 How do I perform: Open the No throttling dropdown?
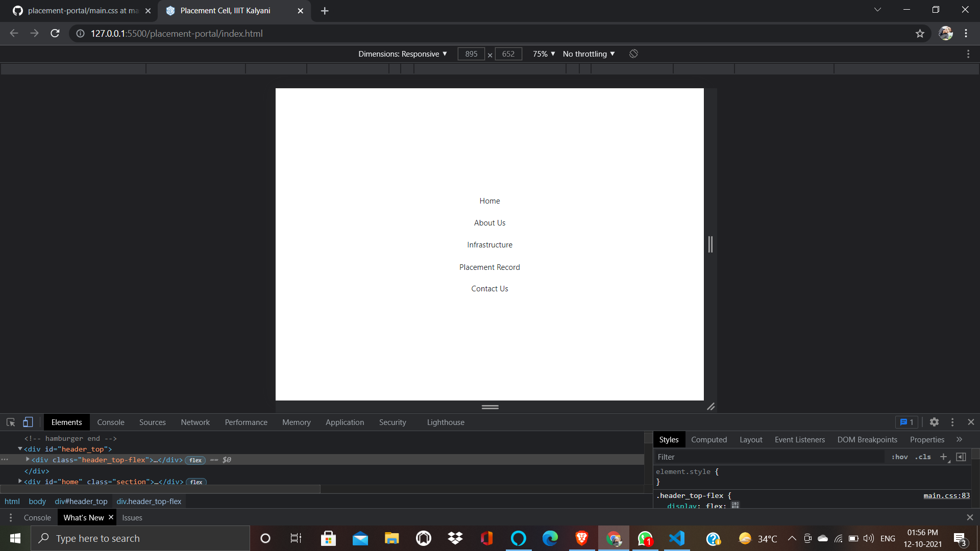click(588, 54)
